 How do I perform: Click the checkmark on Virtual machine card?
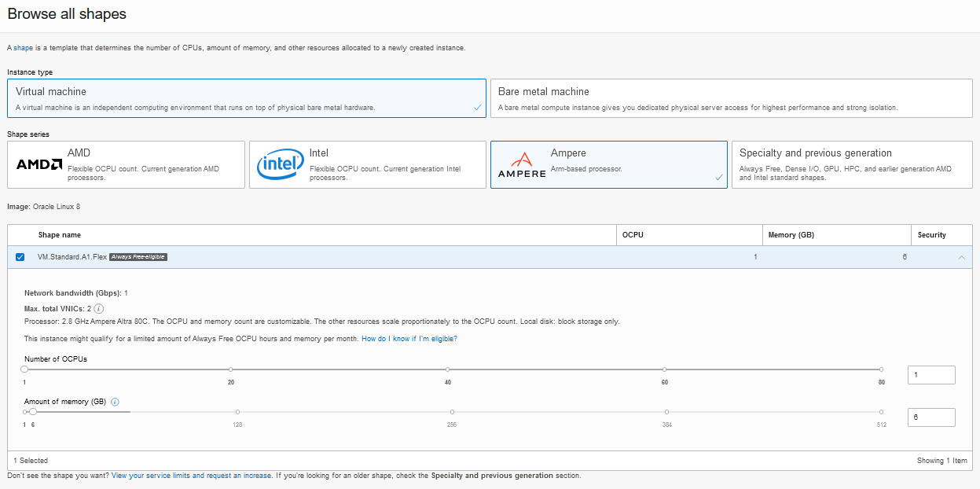point(476,108)
